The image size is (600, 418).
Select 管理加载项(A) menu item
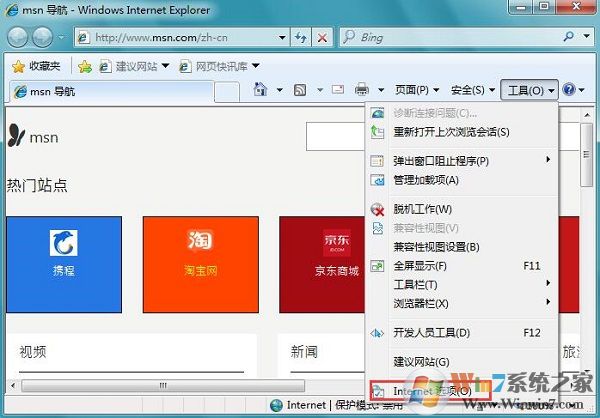coord(461,180)
